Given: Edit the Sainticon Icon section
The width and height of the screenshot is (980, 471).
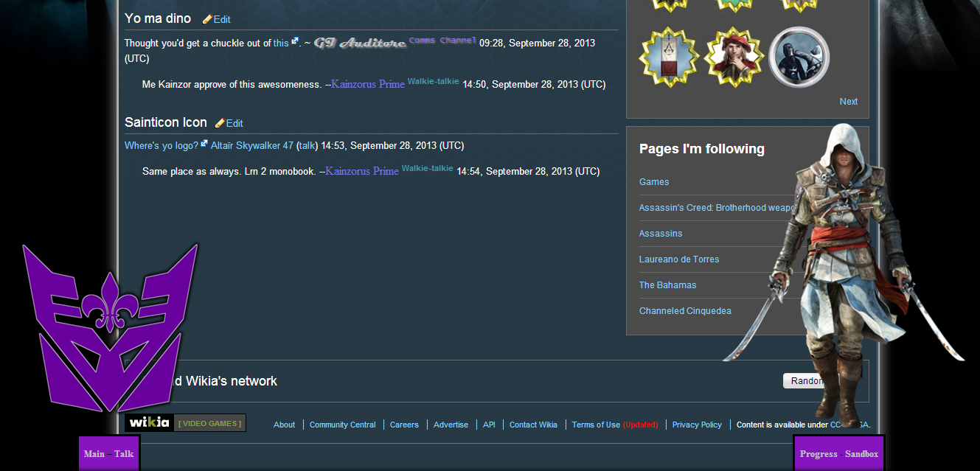Looking at the screenshot, I should (234, 124).
